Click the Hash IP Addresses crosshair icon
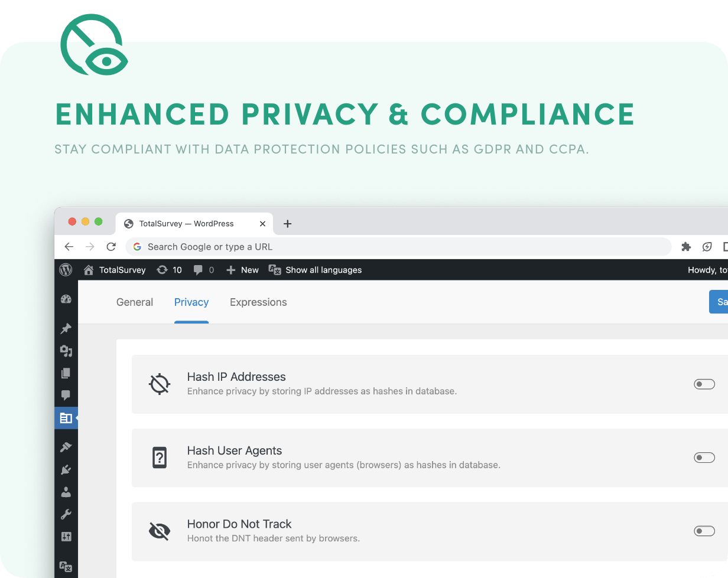 click(x=160, y=384)
